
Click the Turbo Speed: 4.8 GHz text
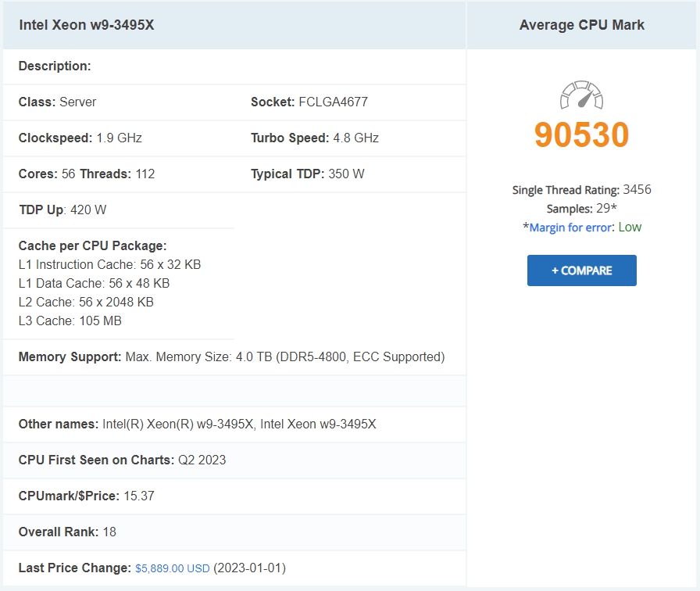(315, 138)
